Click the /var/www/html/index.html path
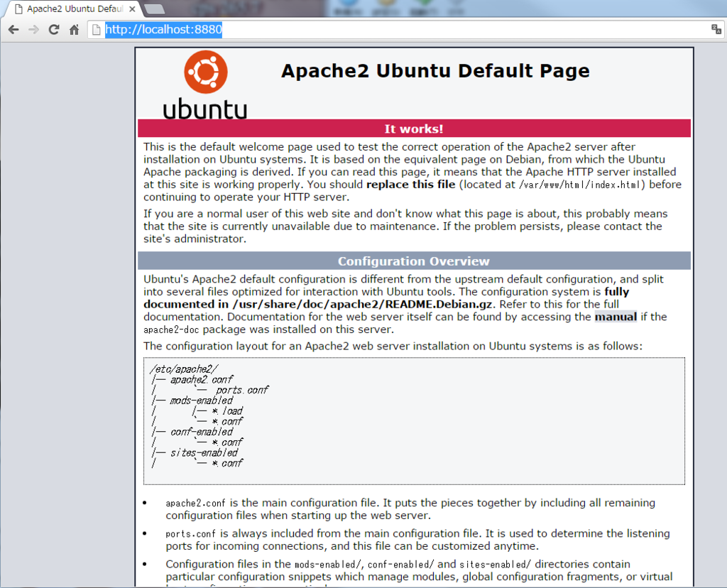Viewport: 727px width, 588px height. tap(579, 185)
